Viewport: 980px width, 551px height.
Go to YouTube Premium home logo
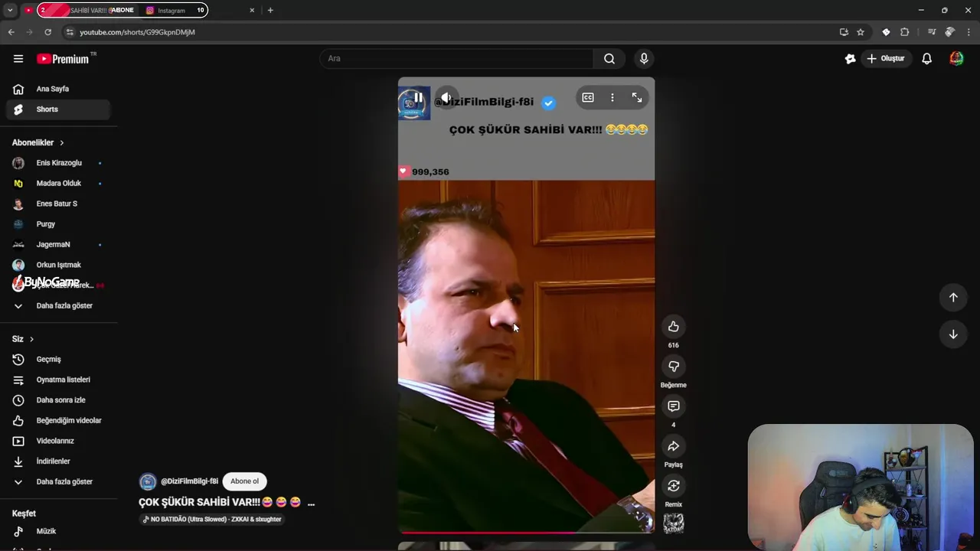coord(63,59)
